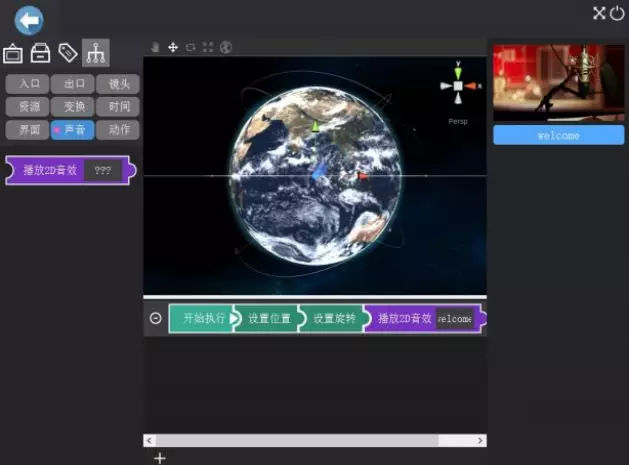Click the blue welcome label button

[558, 135]
